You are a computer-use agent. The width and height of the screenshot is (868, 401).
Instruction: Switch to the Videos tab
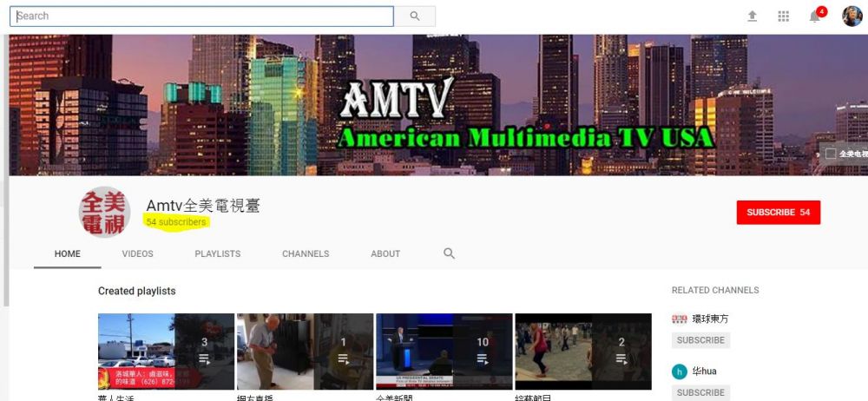(137, 254)
